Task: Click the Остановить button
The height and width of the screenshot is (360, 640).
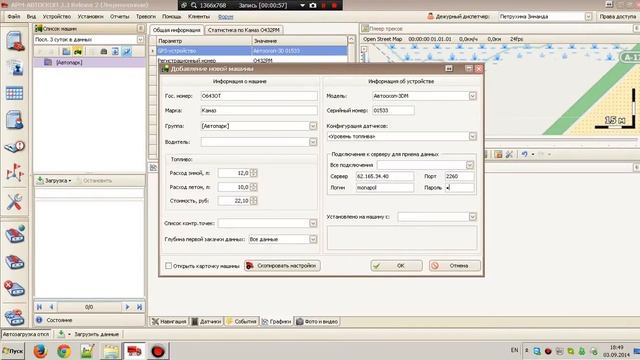Action: [x=94, y=180]
